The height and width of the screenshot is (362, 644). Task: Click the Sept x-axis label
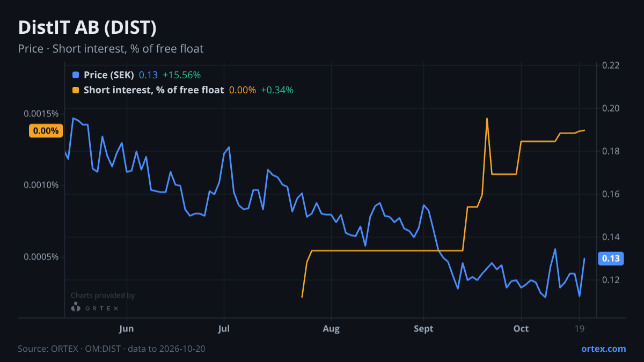[424, 329]
